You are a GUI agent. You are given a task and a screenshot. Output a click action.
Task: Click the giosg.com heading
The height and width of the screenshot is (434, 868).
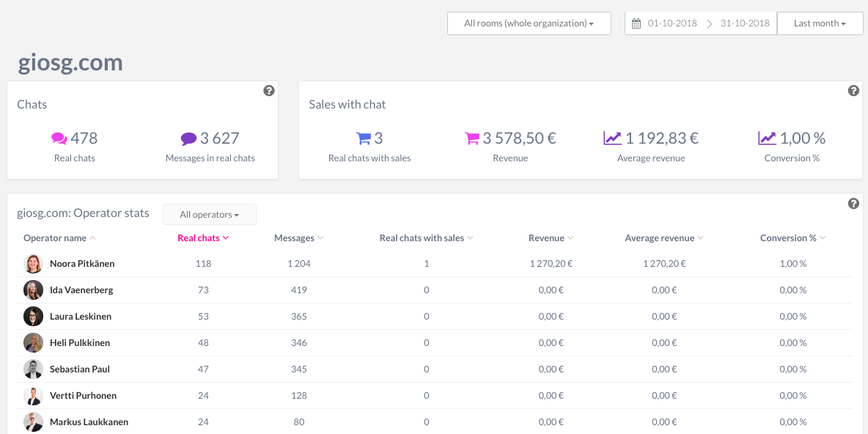70,63
